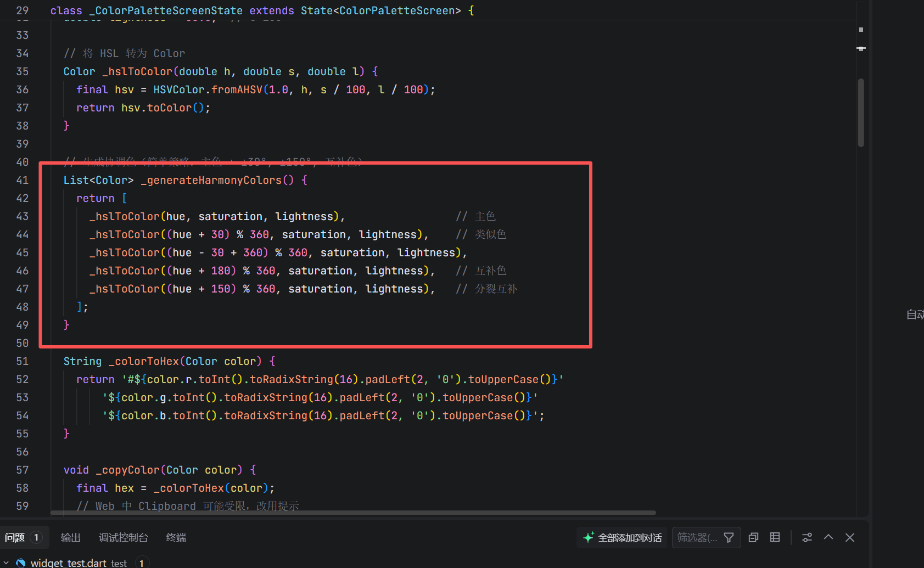Click the 全部添加到对话 button
This screenshot has height=568, width=924.
tap(622, 537)
